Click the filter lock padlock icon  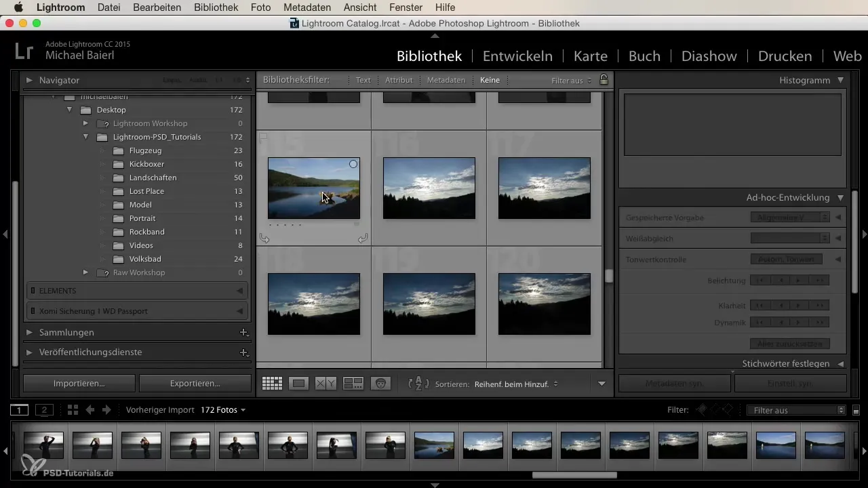coord(604,80)
